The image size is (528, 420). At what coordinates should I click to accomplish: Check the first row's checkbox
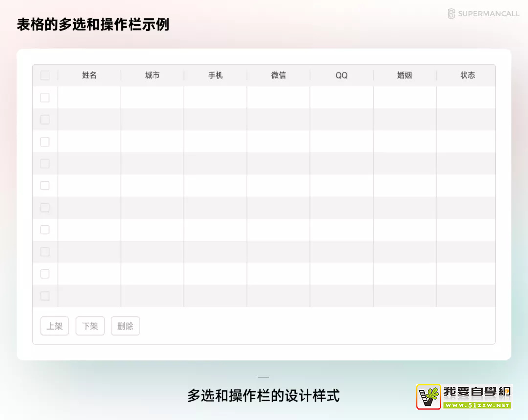click(x=45, y=98)
